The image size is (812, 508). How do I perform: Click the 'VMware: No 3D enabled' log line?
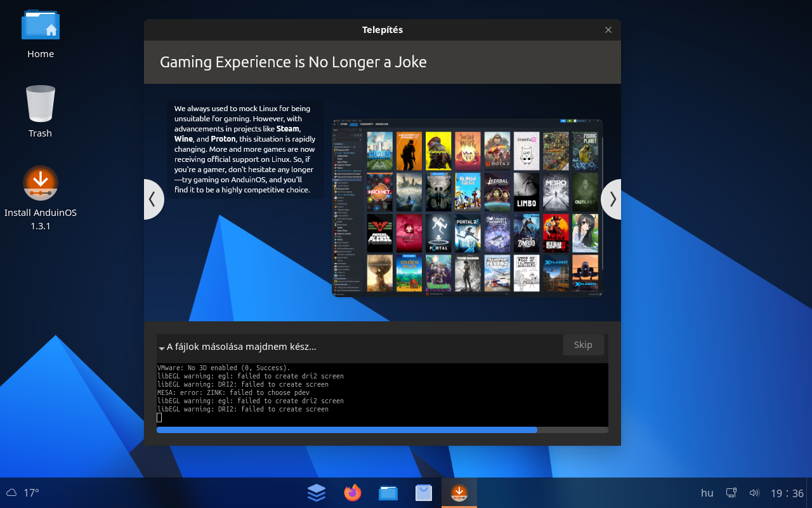coord(223,368)
